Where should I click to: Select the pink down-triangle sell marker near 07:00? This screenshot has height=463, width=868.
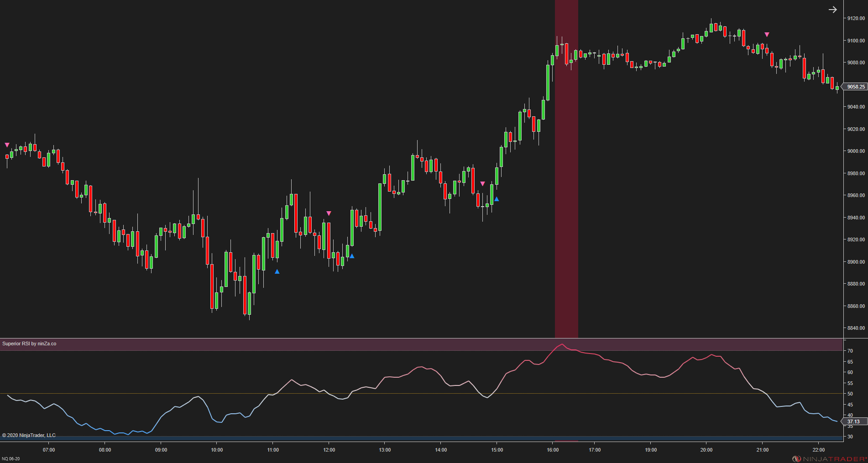(x=7, y=144)
